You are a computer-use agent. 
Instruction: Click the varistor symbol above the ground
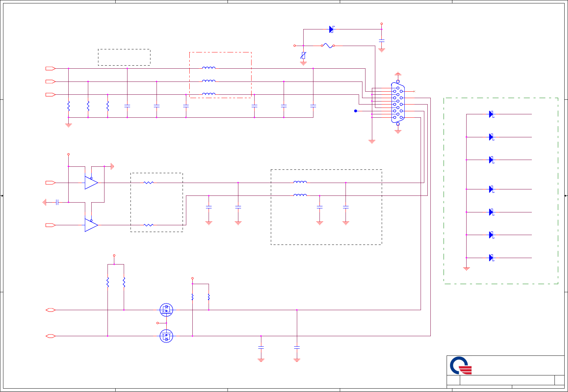[303, 55]
